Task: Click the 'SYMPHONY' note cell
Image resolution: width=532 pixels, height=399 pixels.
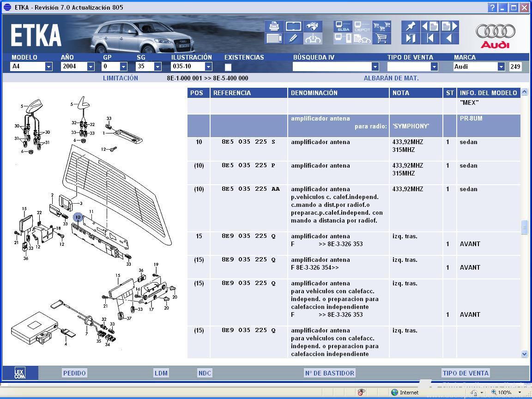Action: click(416, 126)
